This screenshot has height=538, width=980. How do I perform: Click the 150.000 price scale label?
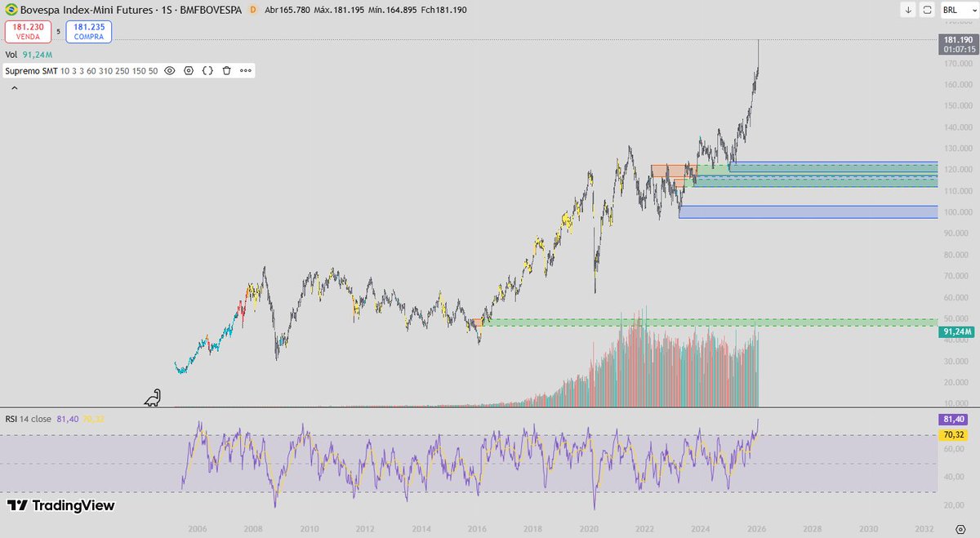tap(956, 106)
